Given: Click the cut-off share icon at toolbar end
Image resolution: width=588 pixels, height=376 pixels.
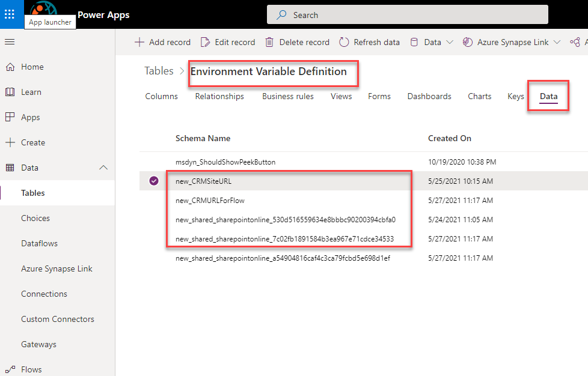Looking at the screenshot, I should (575, 42).
